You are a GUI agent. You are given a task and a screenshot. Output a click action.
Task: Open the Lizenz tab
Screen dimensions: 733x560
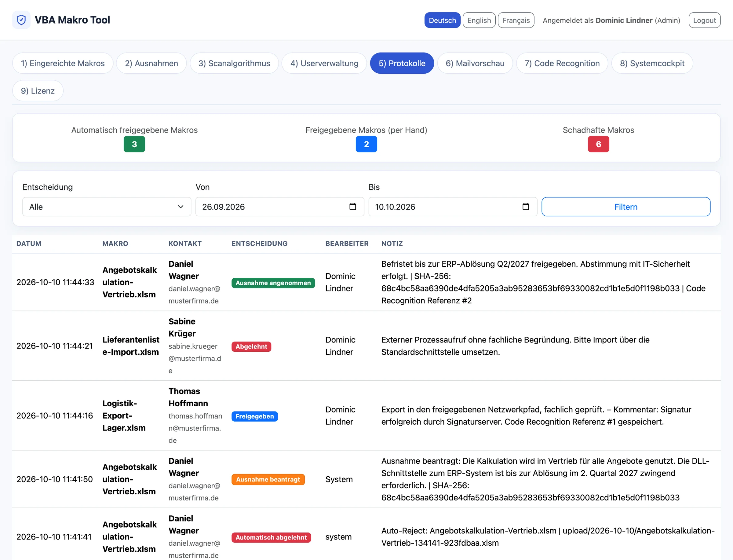tap(38, 91)
